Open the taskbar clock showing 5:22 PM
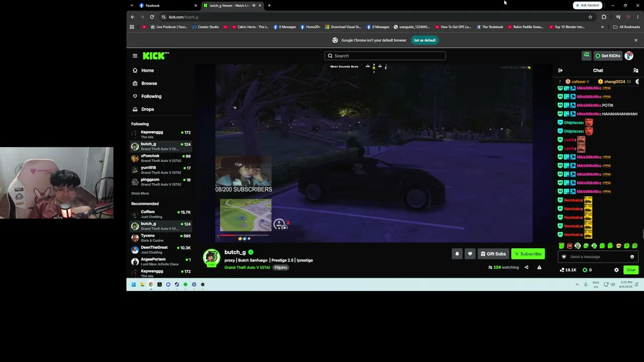 click(625, 285)
